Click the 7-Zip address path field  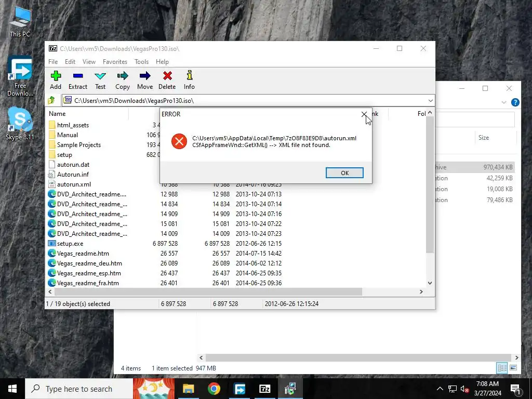tap(248, 101)
